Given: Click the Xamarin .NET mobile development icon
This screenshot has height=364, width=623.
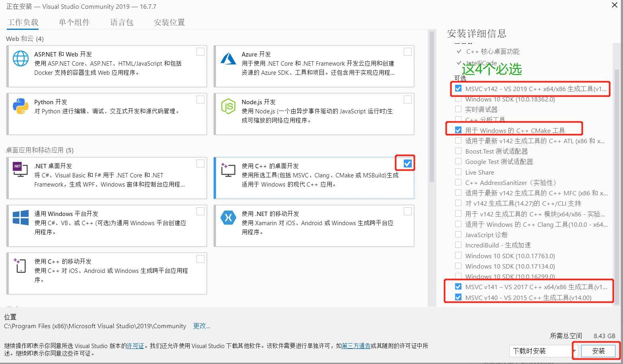Looking at the screenshot, I should point(228,218).
